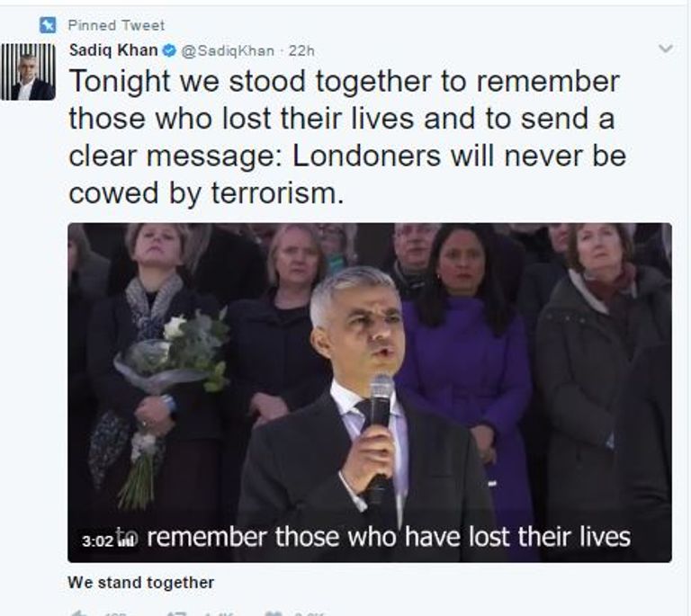Click the 22h tweet timestamp
The height and width of the screenshot is (616, 691).
tap(301, 51)
